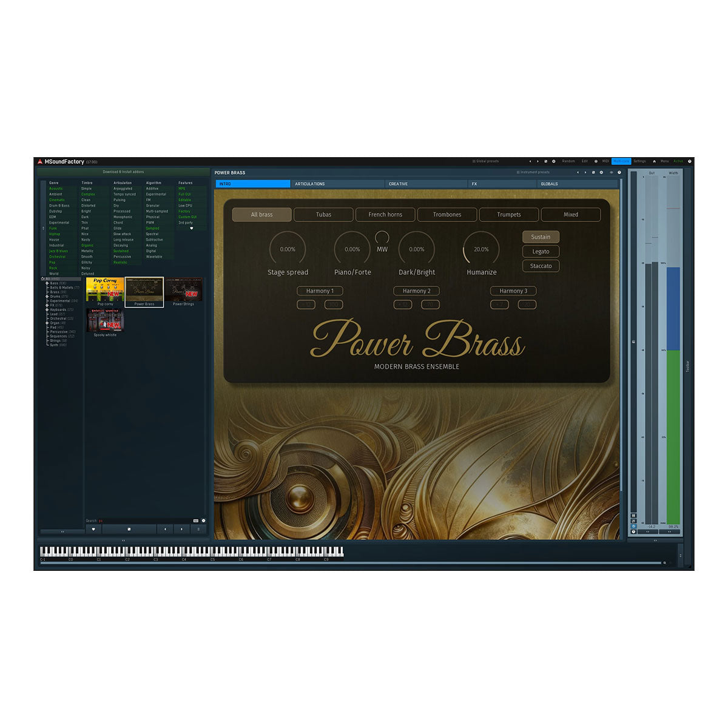Click the info icon beside MIDI
Viewport: 728px width, 728px height.
tap(596, 161)
